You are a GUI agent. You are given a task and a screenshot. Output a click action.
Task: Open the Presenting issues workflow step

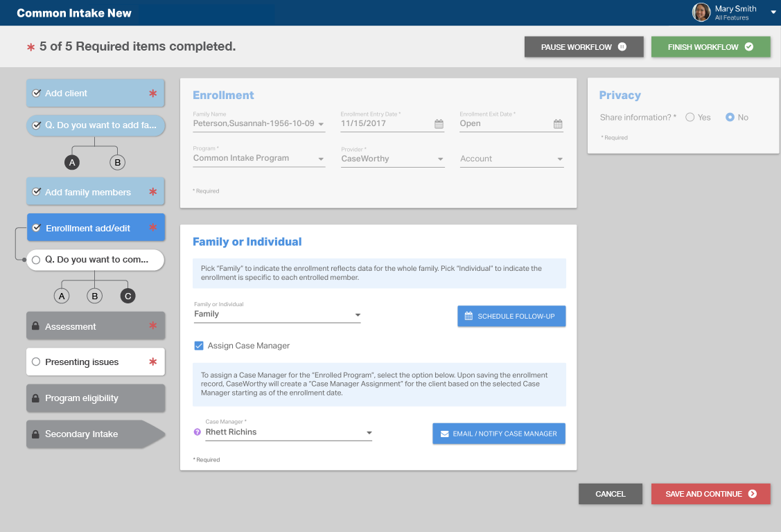point(96,362)
